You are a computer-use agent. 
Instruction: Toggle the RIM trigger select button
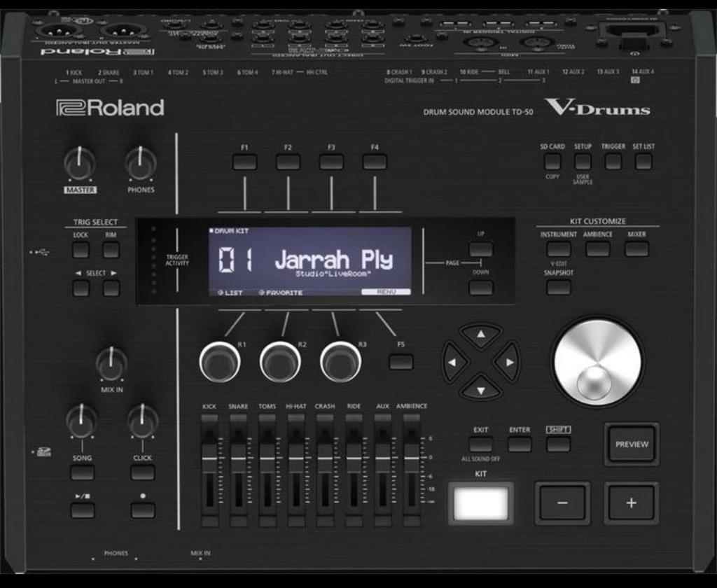[x=111, y=250]
